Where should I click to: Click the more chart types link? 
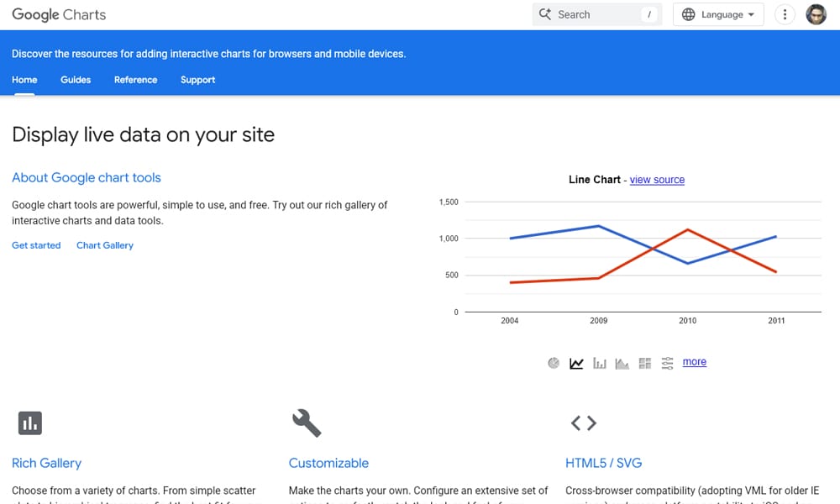tap(694, 361)
